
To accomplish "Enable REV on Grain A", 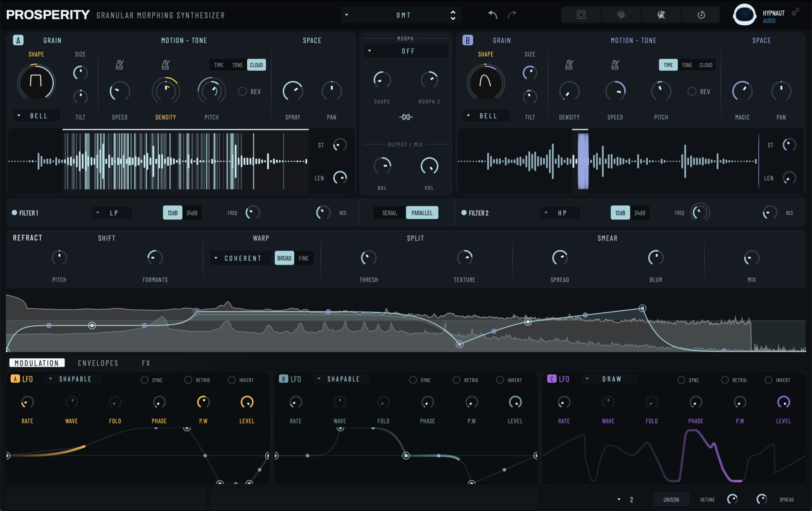I will [x=242, y=92].
